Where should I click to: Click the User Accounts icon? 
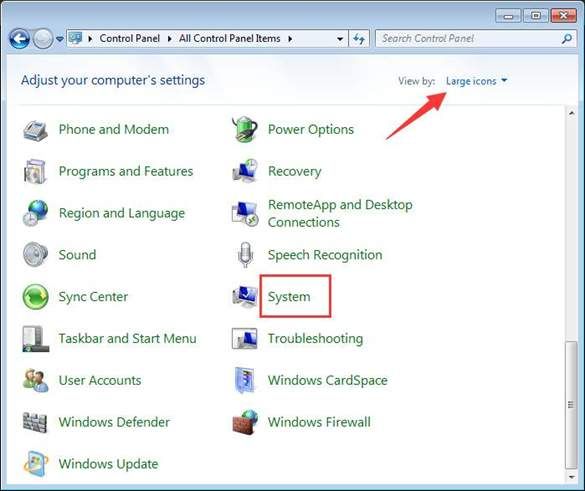pyautogui.click(x=35, y=380)
